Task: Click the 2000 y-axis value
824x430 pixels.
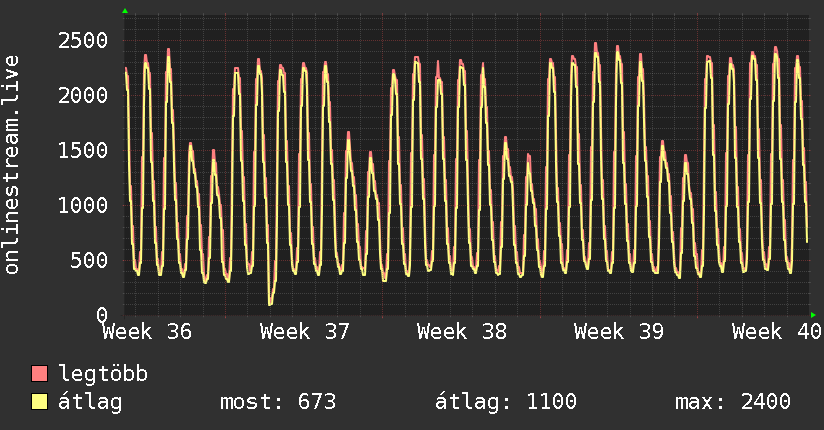Action: (x=83, y=96)
